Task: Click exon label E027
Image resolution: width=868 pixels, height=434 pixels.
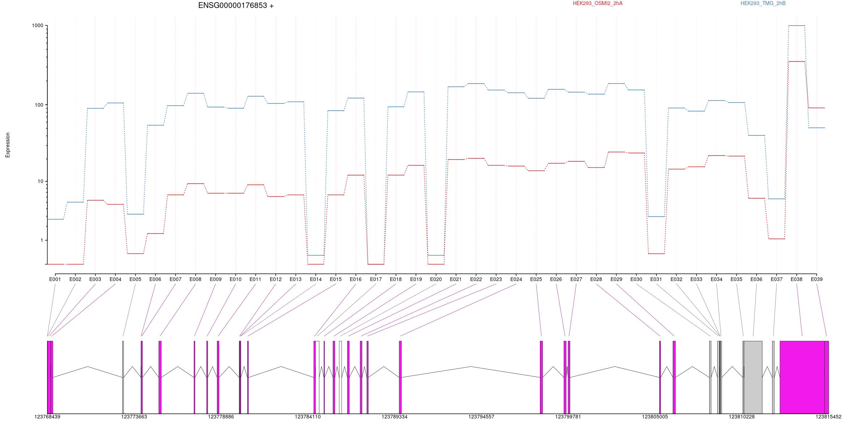Action: pos(576,279)
